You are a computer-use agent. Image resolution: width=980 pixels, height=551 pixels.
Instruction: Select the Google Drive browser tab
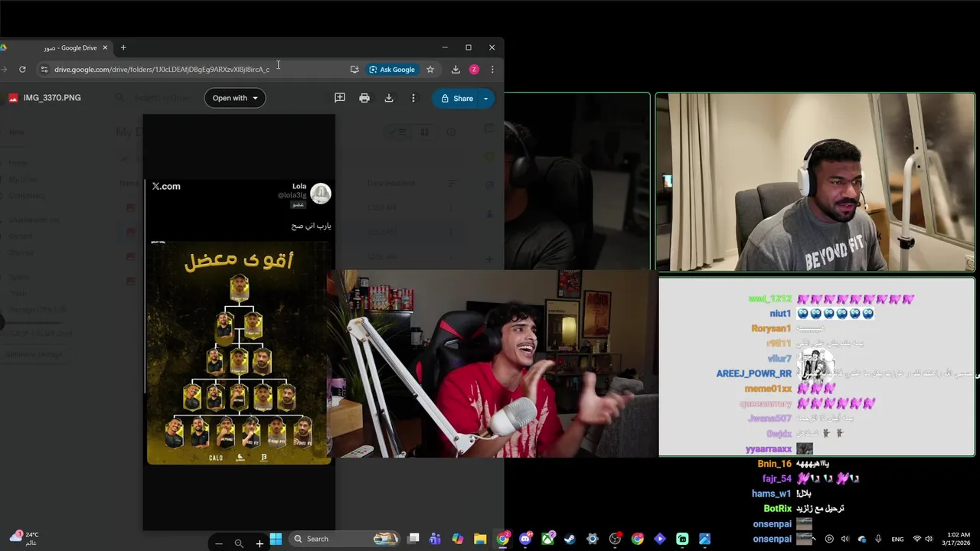57,47
